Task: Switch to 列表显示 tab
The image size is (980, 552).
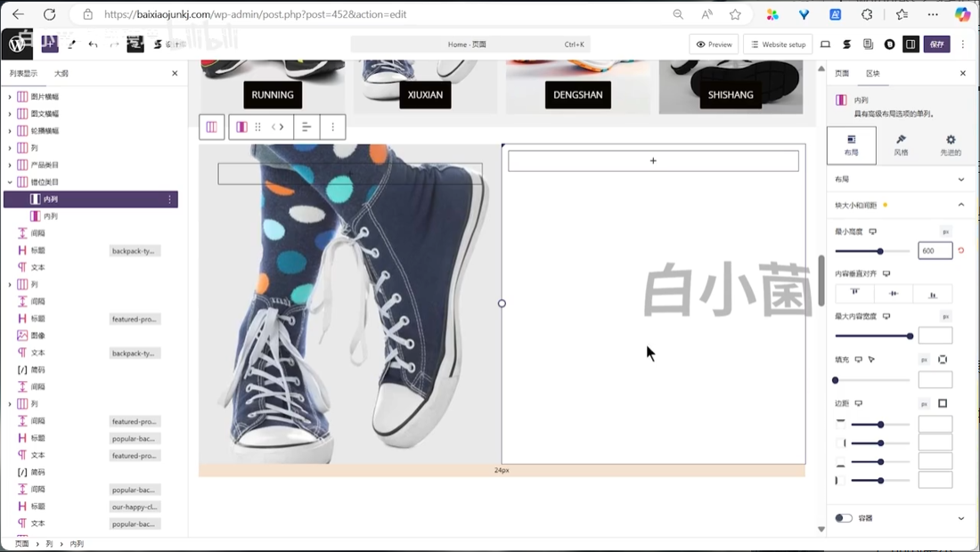Action: pos(23,73)
